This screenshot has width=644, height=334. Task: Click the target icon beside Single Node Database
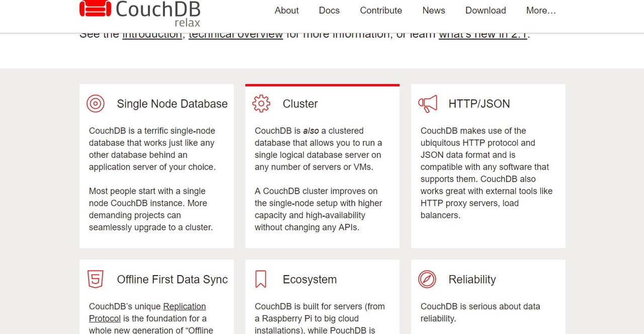coord(96,104)
